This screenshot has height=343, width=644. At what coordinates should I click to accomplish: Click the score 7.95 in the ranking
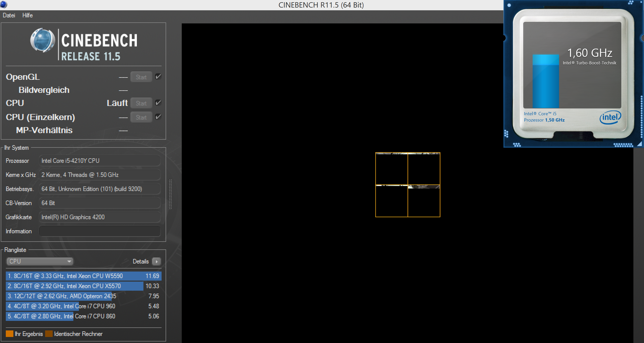154,296
